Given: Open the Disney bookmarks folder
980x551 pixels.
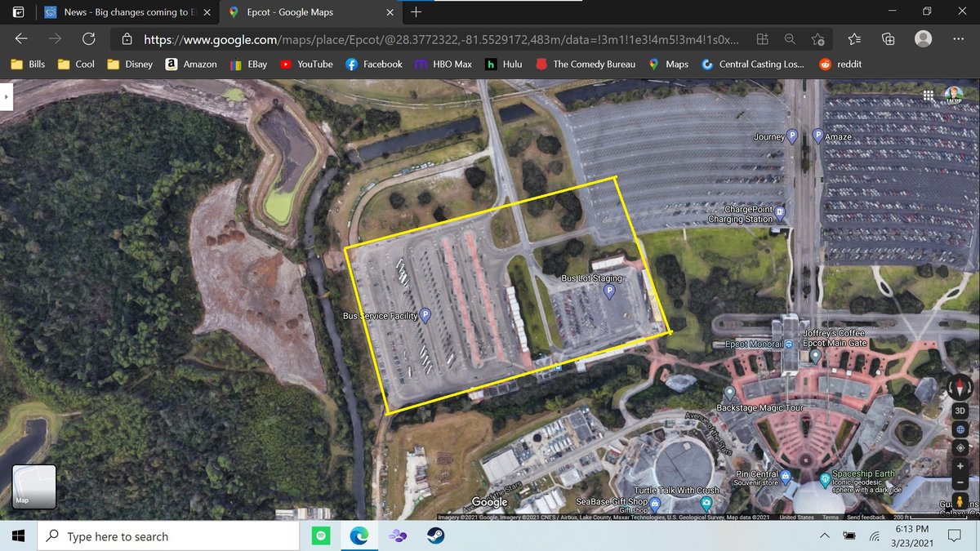Looking at the screenshot, I should point(131,64).
